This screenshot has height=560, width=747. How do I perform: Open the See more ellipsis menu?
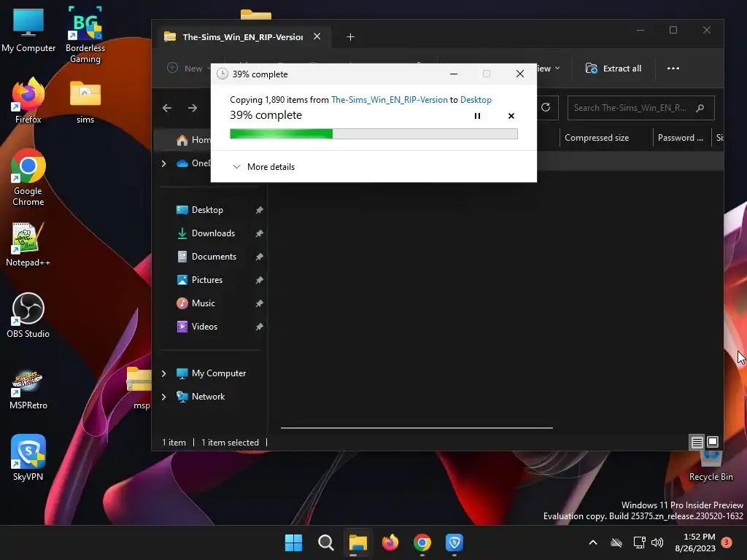pyautogui.click(x=673, y=69)
